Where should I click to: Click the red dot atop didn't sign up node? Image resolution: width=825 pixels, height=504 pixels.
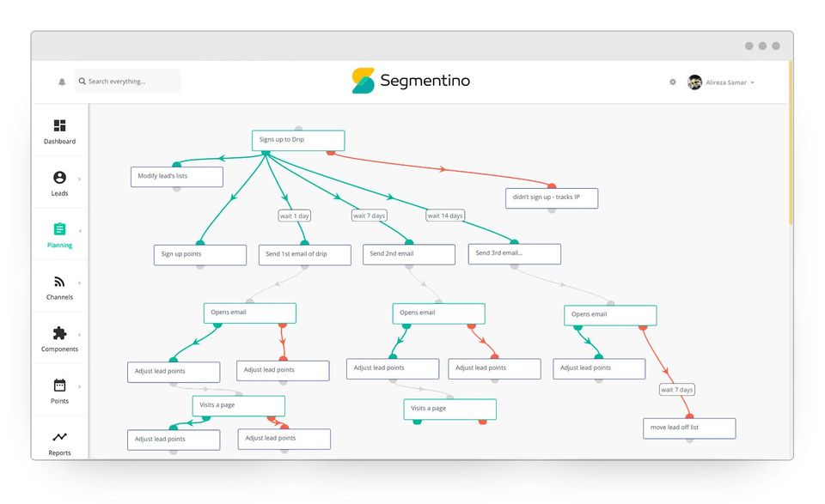click(x=552, y=186)
